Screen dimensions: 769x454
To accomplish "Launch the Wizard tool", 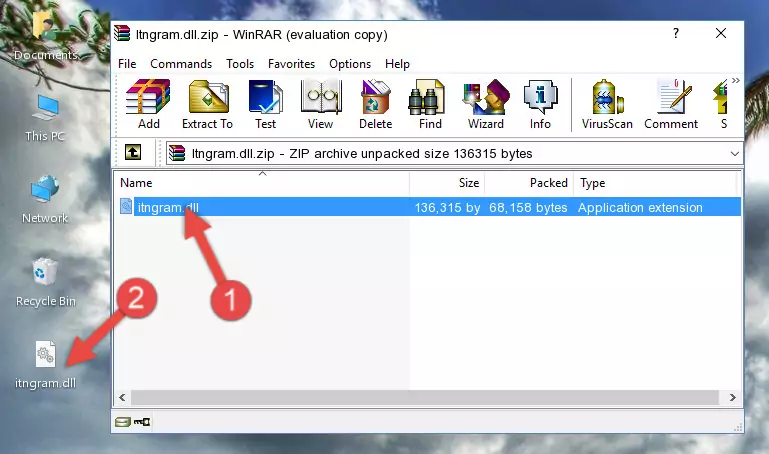I will [x=486, y=104].
